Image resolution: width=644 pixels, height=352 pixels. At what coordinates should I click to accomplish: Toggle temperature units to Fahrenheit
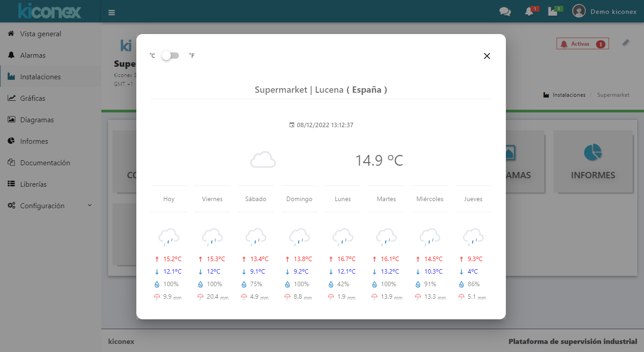point(170,56)
